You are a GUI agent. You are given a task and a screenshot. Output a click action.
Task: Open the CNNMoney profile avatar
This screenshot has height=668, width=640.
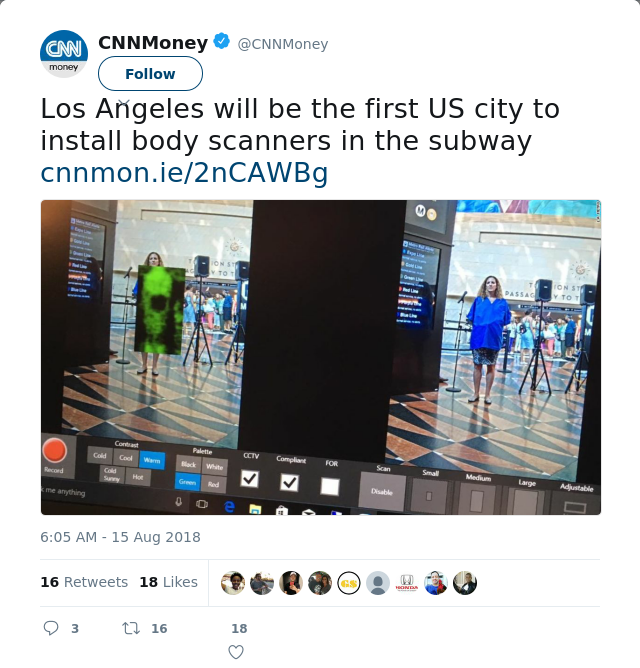[x=64, y=54]
